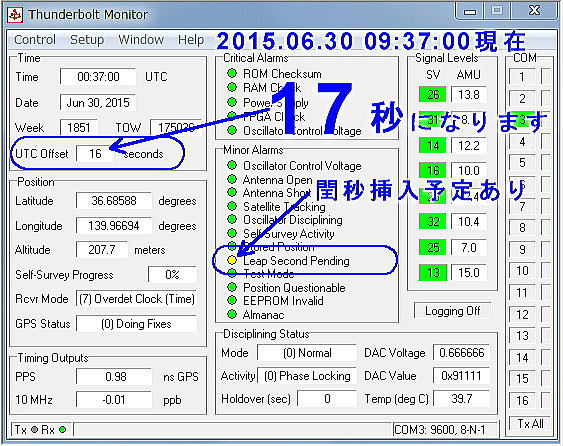Click the Position Questionable alarm indicator
Viewport: 563px width, 446px height.
[x=232, y=287]
